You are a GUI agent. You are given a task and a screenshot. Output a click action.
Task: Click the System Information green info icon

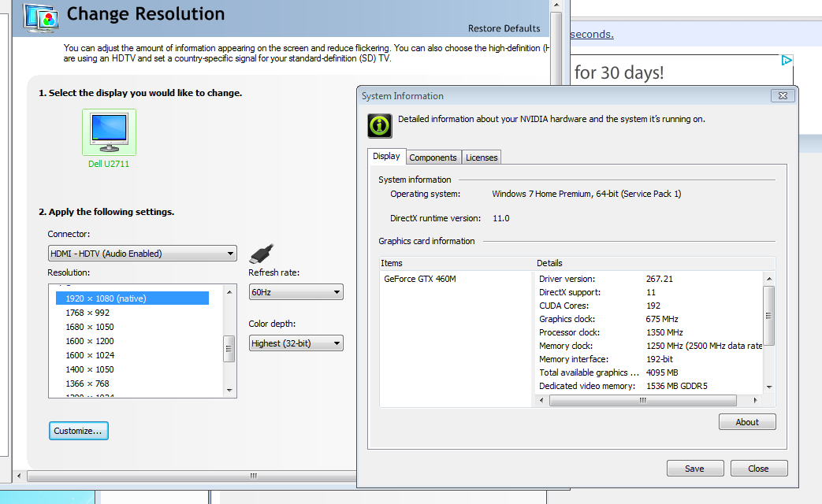coord(380,126)
